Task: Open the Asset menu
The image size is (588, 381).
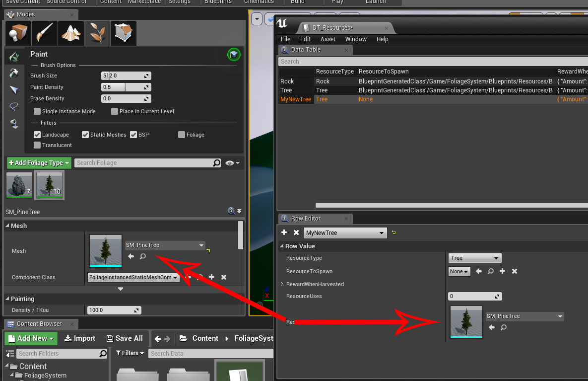Action: coord(327,39)
